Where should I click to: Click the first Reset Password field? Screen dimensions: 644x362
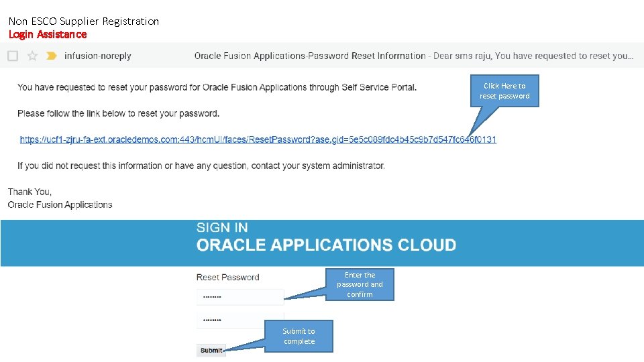click(240, 297)
